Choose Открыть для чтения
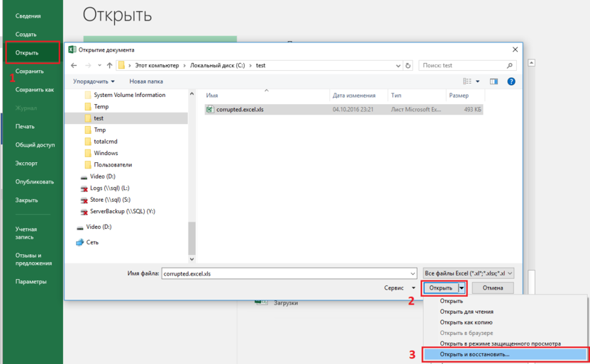Viewport: 590px width, 364px height. coord(467,312)
